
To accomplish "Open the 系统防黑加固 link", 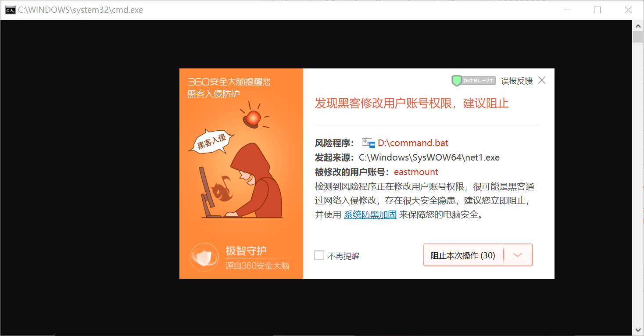I will click(370, 214).
